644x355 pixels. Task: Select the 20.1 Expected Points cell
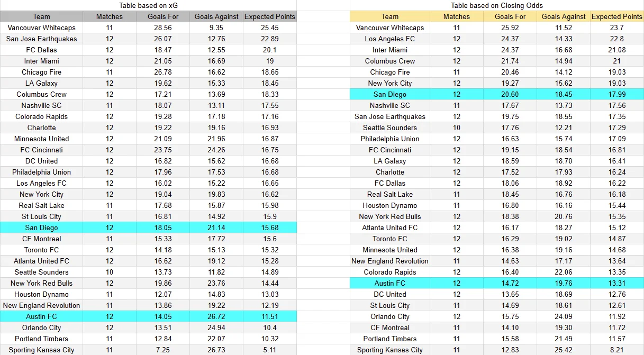270,50
